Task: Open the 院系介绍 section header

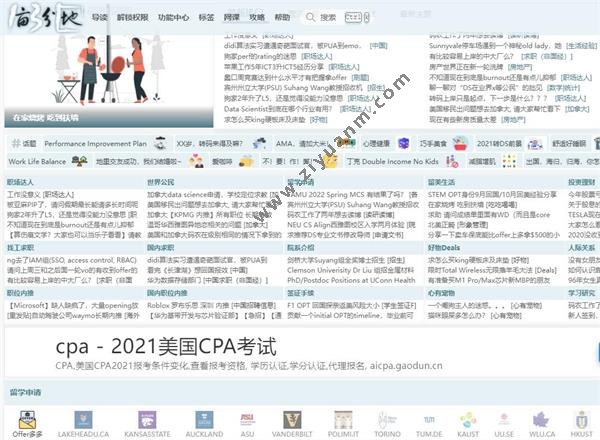Action: (x=300, y=248)
